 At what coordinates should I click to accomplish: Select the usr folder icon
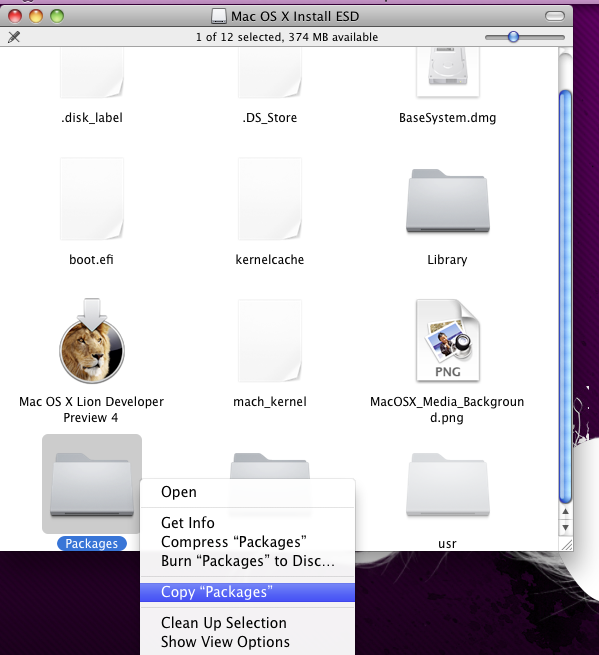pyautogui.click(x=447, y=485)
